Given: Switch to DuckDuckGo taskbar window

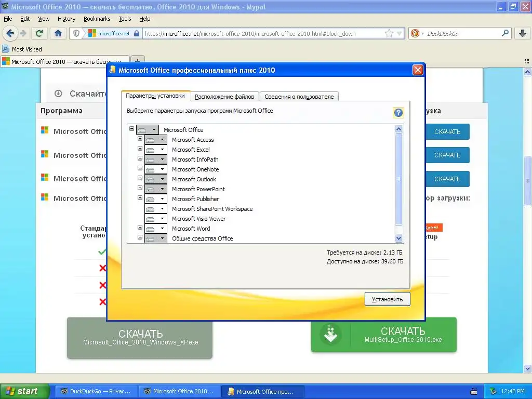Looking at the screenshot, I should [x=96, y=391].
